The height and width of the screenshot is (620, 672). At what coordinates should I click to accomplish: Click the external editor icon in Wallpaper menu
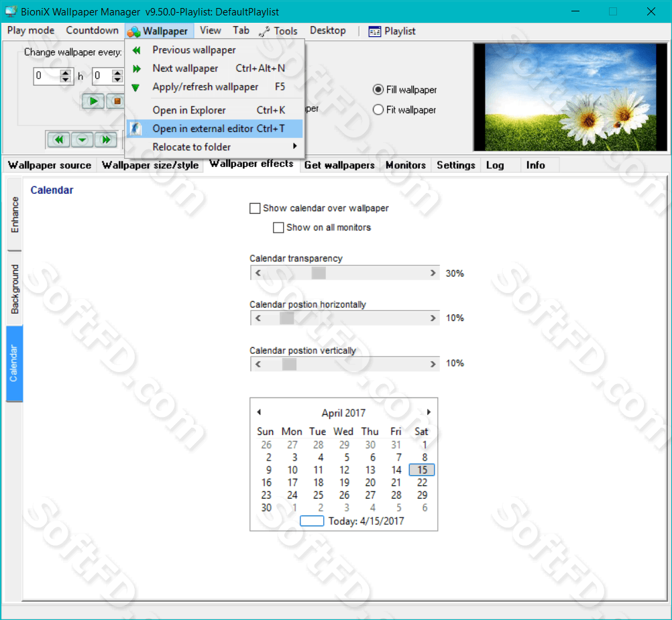pos(136,129)
